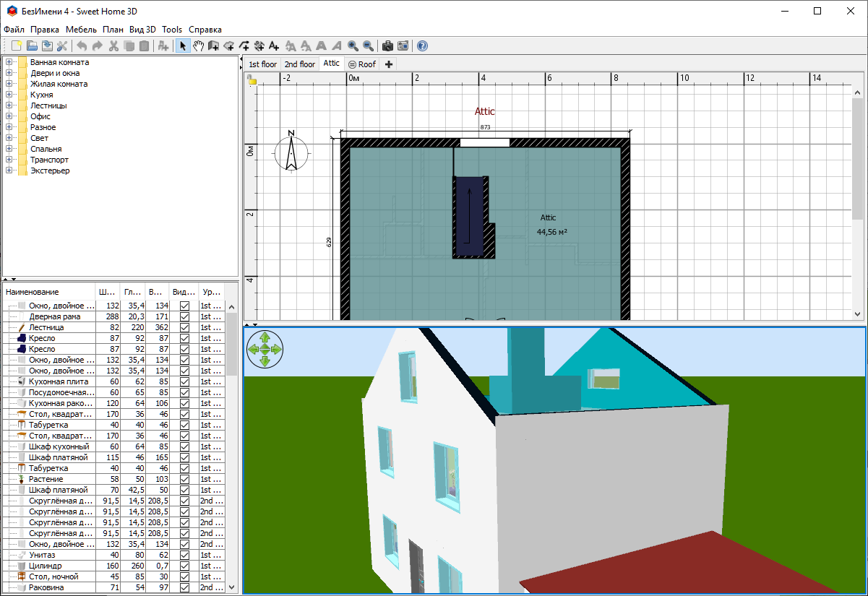
Task: Add a new level with plus button
Action: click(x=389, y=64)
